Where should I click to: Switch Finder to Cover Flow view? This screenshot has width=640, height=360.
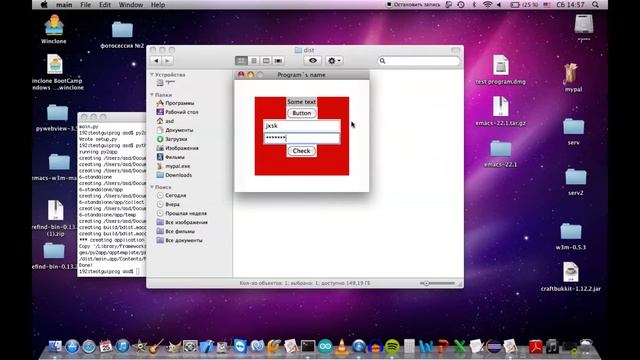[278, 60]
